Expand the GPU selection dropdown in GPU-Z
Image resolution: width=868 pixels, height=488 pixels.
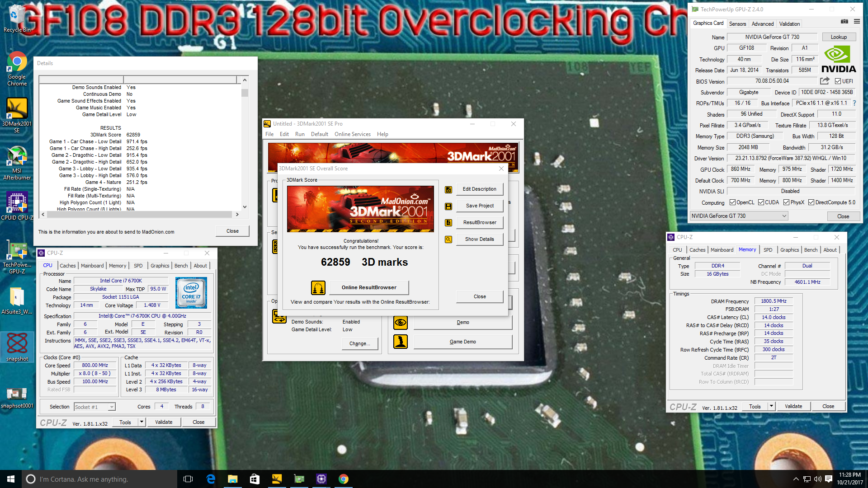click(x=739, y=216)
